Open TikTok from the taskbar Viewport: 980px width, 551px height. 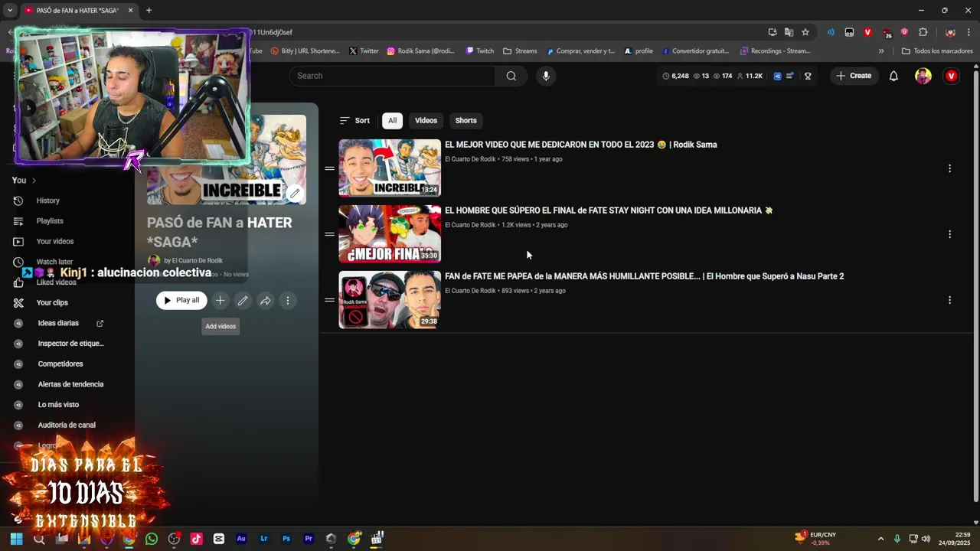(196, 539)
